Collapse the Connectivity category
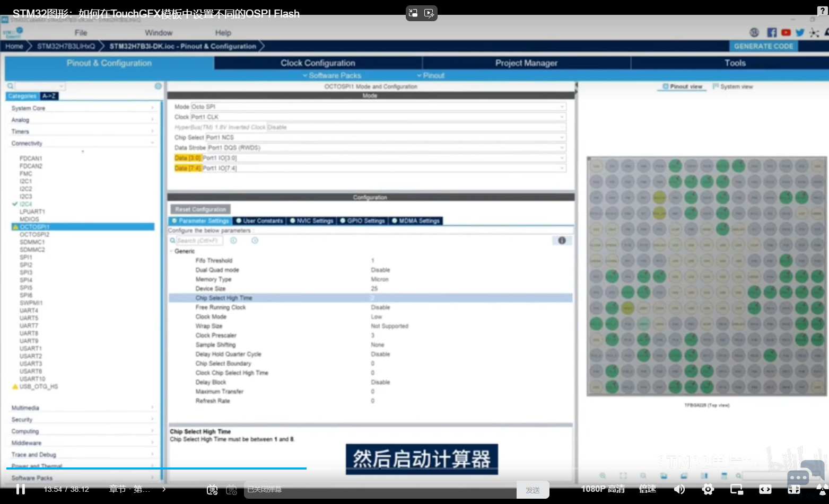 tap(82, 143)
